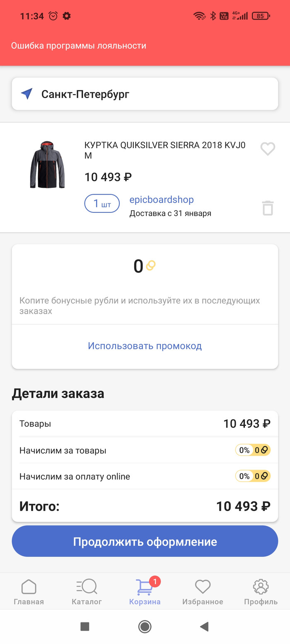This screenshot has width=290, height=644.
Task: Open the Профиль tab
Action: click(x=261, y=592)
